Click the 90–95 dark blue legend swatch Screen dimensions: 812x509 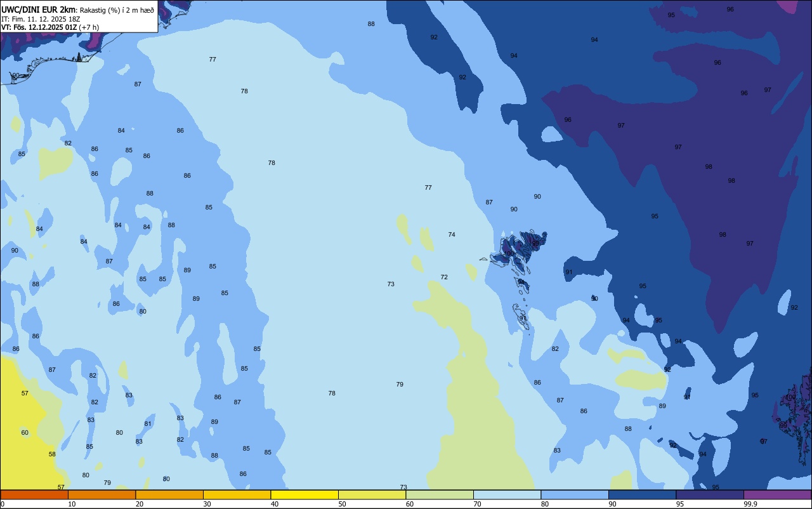pyautogui.click(x=642, y=494)
